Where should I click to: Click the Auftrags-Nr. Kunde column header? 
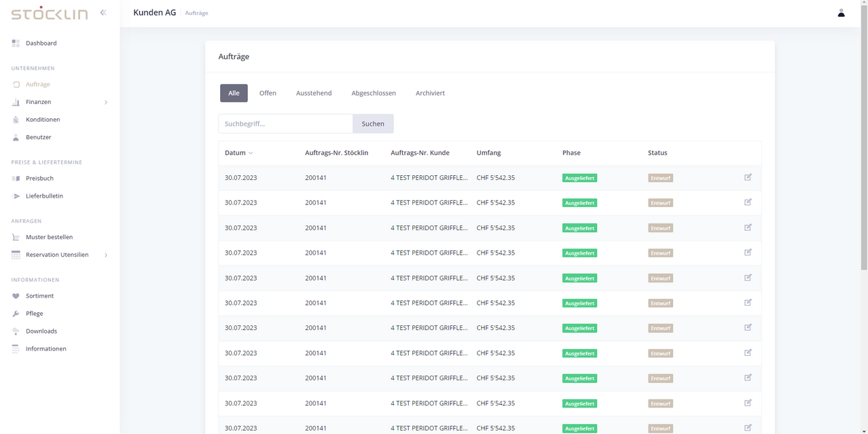(420, 153)
